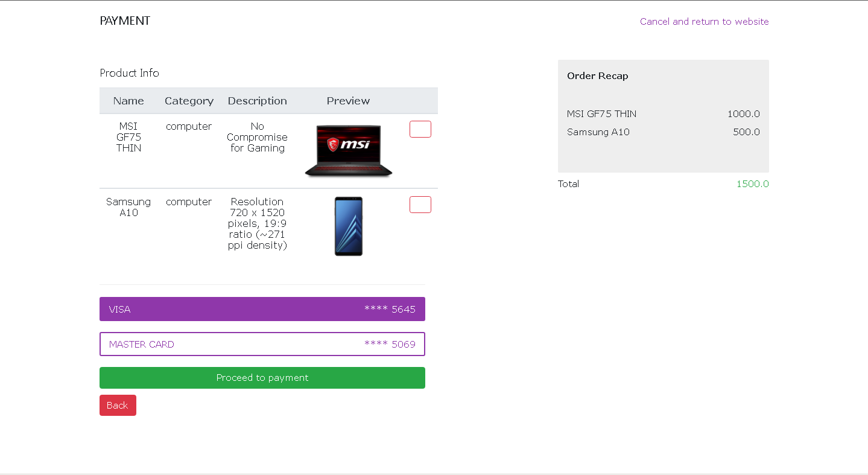The width and height of the screenshot is (868, 475).
Task: Select the Samsung A10 phone thumbnail
Action: 348,226
